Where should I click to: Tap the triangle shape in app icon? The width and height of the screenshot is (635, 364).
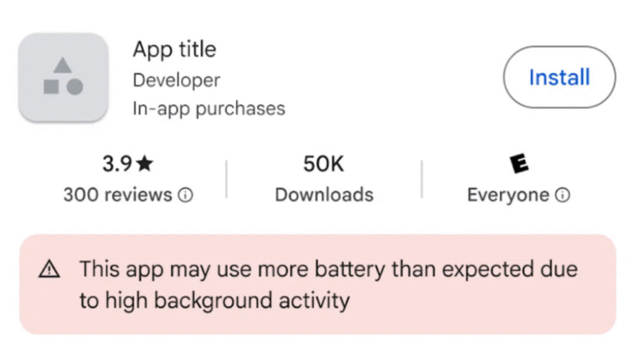[63, 64]
